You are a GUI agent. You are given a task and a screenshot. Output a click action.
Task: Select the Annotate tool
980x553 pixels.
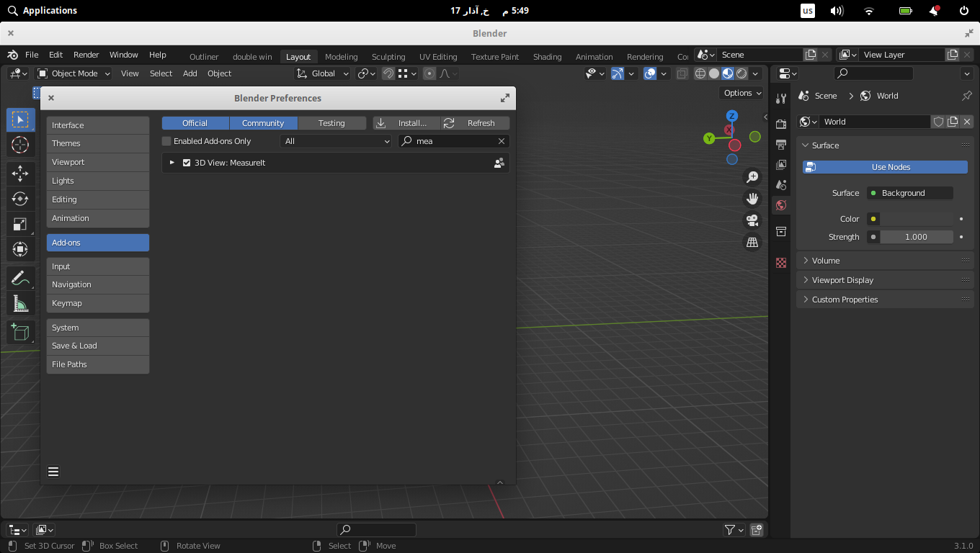click(20, 278)
